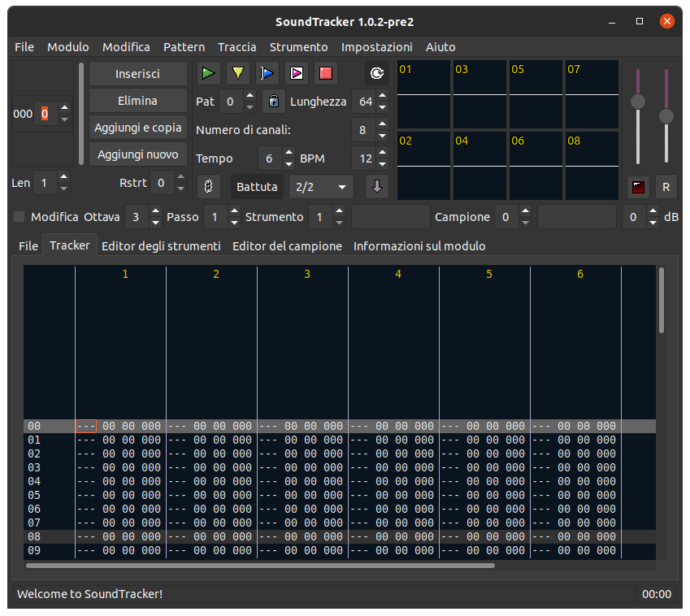Decrease the dB value
Viewport: 690px width, 616px height.
tap(653, 223)
